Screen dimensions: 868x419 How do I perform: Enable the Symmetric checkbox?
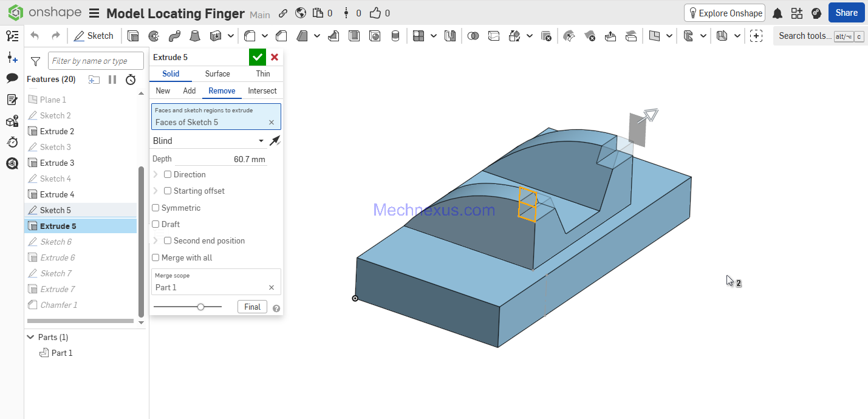(156, 208)
